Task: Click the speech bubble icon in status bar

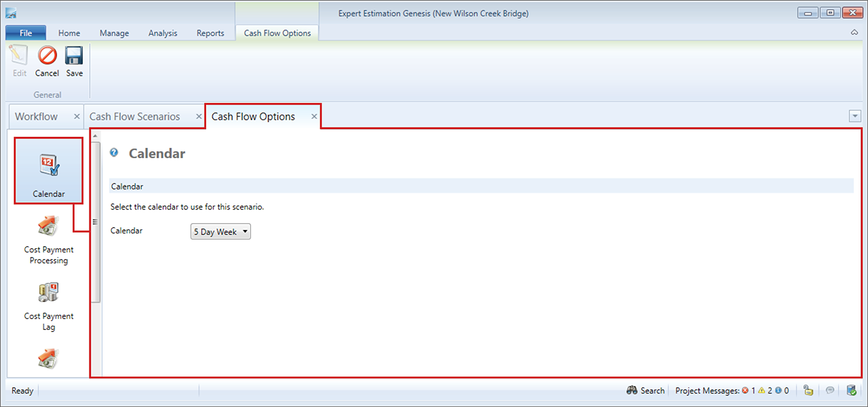Action: [x=829, y=391]
